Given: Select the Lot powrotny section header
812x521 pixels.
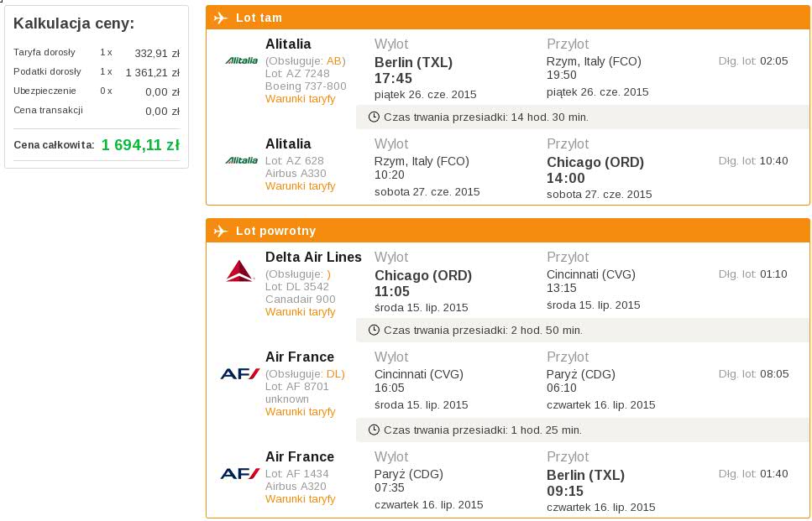Looking at the screenshot, I should point(507,231).
